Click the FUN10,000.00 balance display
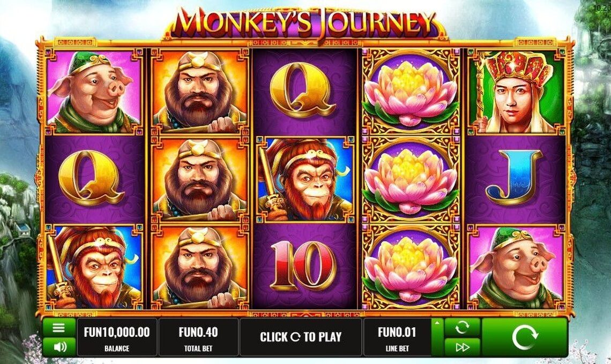This screenshot has height=364, width=611. [x=117, y=337]
